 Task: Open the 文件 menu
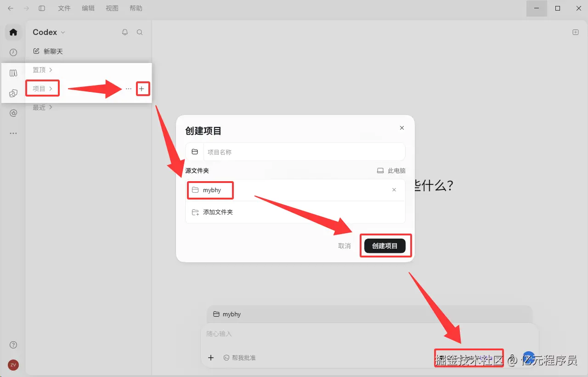click(64, 8)
